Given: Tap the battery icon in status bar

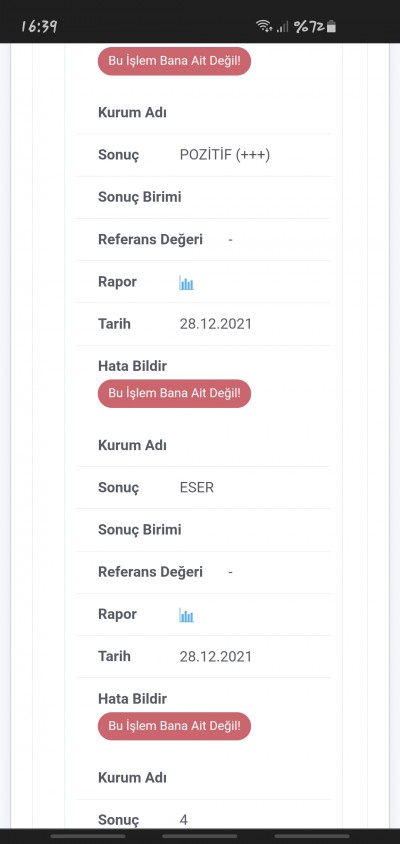Looking at the screenshot, I should pyautogui.click(x=331, y=26).
